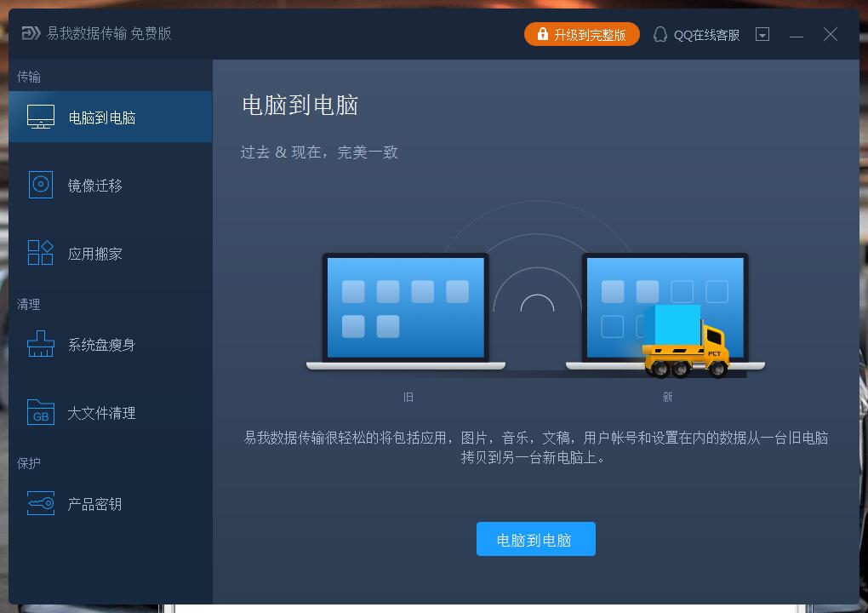Click the heading 电脑到电脑 in main panel
Viewport: 868px width, 613px height.
click(300, 106)
